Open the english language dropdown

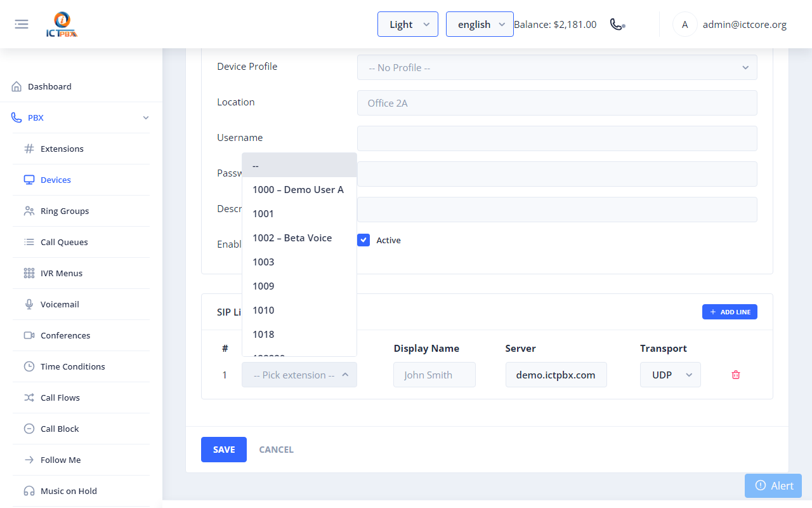tap(480, 24)
